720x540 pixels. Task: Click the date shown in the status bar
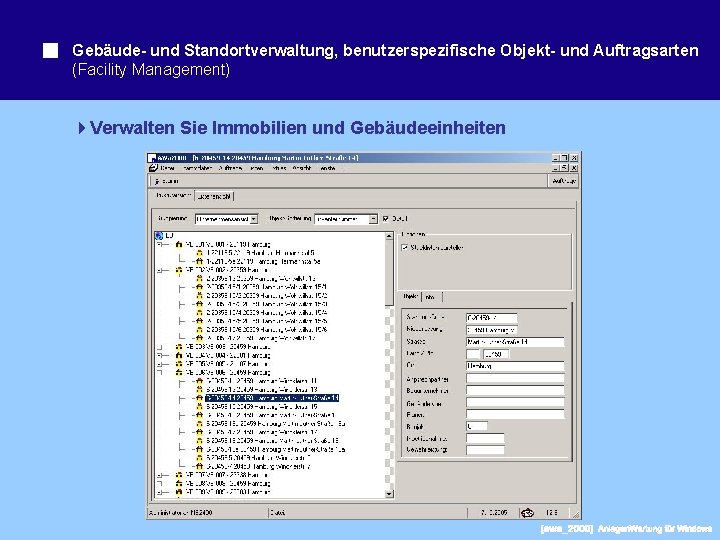coord(494,512)
